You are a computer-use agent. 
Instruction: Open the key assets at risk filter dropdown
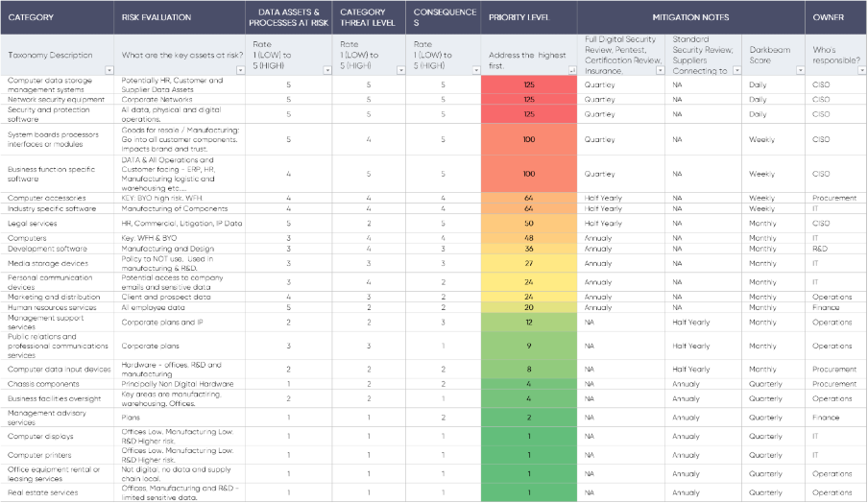tap(239, 70)
